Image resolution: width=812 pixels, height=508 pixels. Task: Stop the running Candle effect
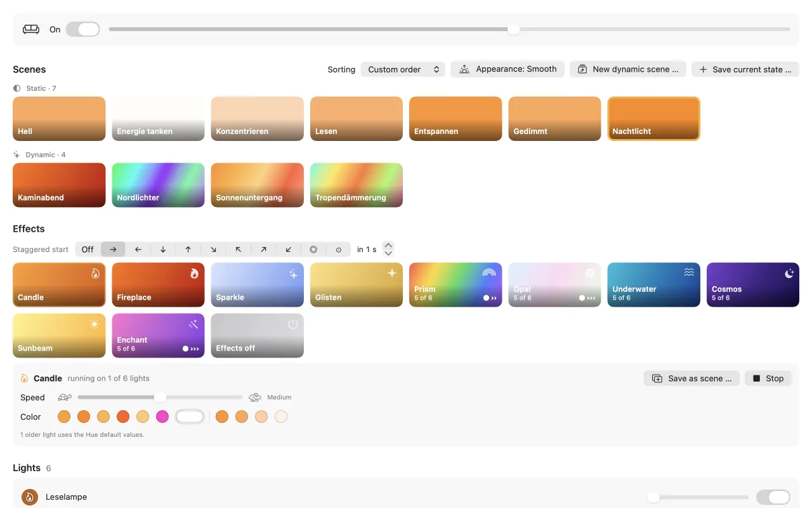pos(768,378)
